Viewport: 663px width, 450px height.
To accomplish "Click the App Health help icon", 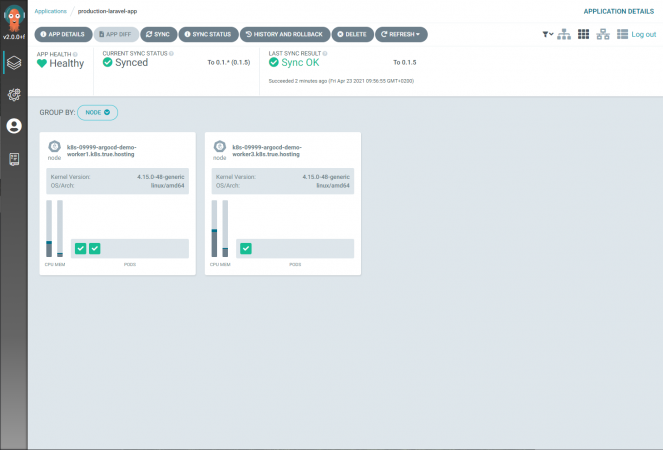I will click(75, 54).
